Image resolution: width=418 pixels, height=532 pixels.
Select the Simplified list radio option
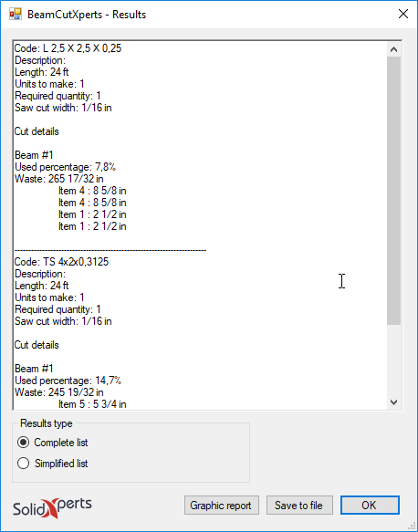(23, 464)
